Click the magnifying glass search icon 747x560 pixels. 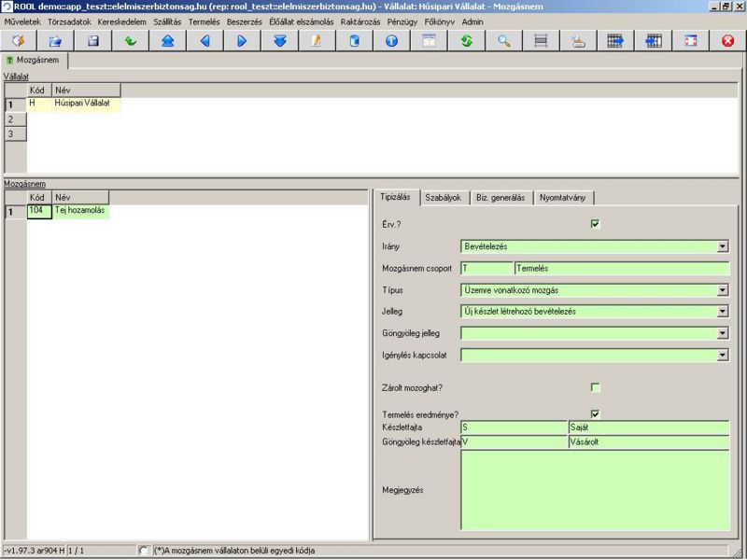503,41
